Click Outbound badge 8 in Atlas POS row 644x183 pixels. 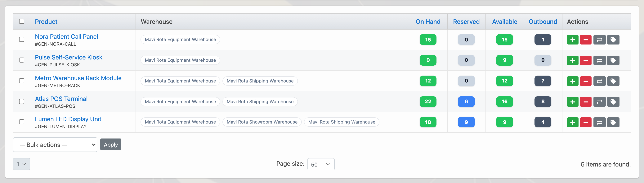click(x=543, y=102)
